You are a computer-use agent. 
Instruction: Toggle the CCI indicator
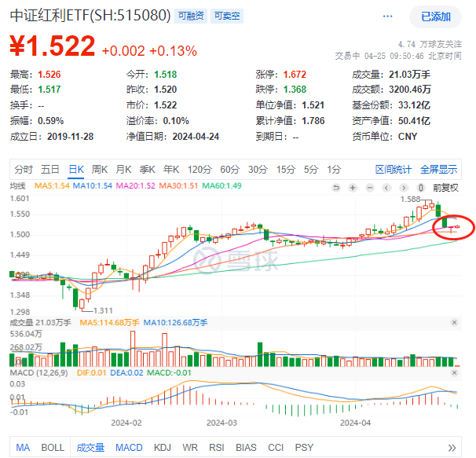(276, 447)
